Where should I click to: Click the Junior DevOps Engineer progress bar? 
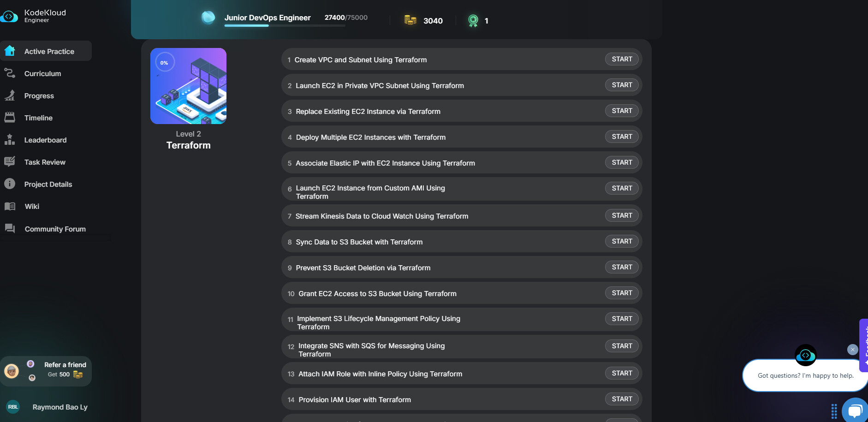pos(285,25)
